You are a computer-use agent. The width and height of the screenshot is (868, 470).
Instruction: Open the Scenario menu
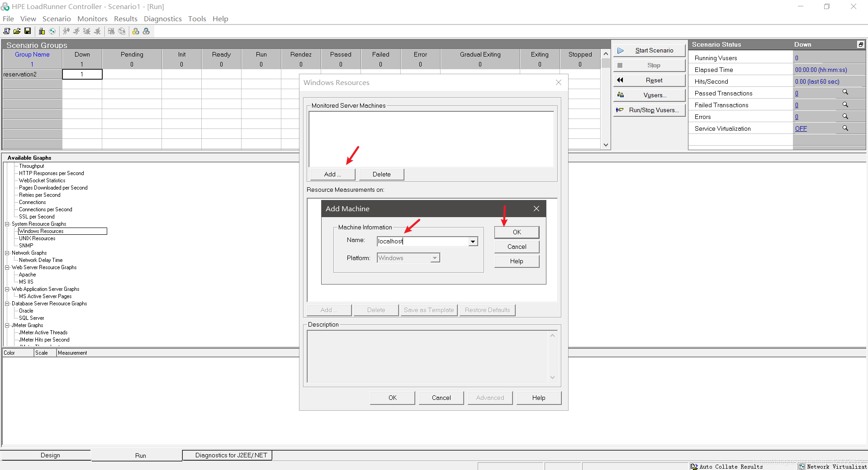pyautogui.click(x=57, y=19)
